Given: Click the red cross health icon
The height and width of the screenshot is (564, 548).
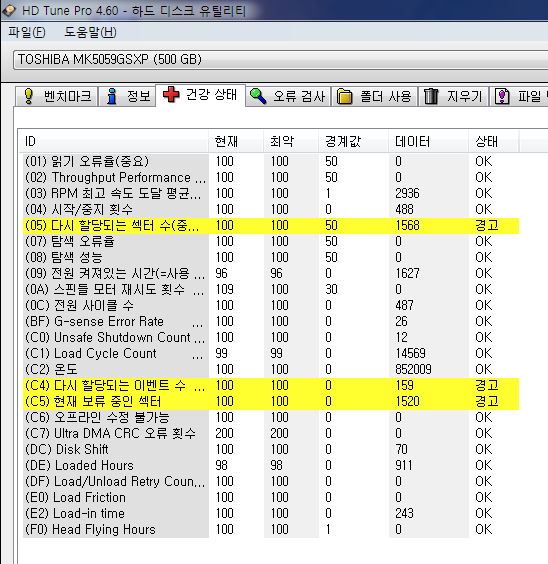Looking at the screenshot, I should tap(171, 95).
